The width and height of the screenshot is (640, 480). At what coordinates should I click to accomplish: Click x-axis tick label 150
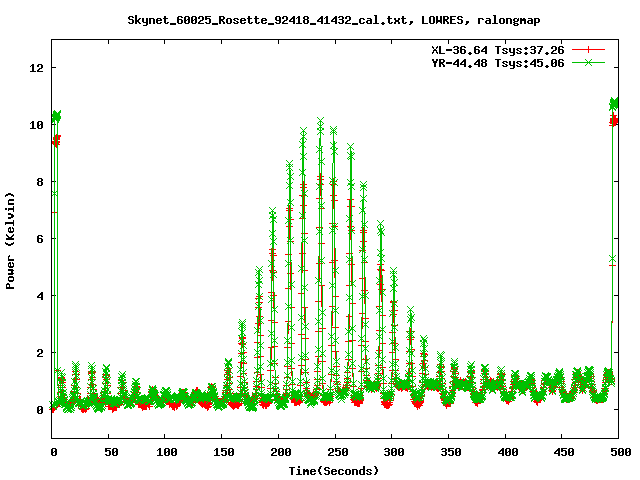point(224,452)
